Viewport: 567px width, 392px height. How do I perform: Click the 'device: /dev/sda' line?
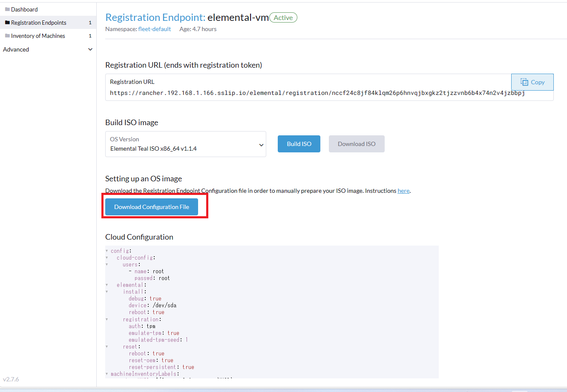pos(153,305)
